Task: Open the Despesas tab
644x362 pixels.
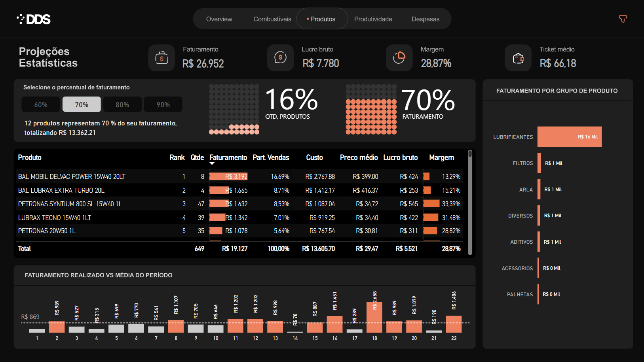Action: [425, 19]
